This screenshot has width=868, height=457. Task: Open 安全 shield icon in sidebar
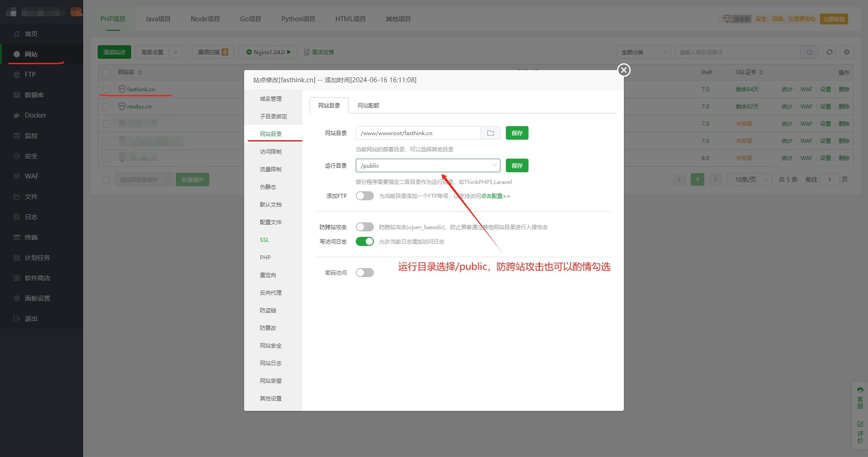17,156
